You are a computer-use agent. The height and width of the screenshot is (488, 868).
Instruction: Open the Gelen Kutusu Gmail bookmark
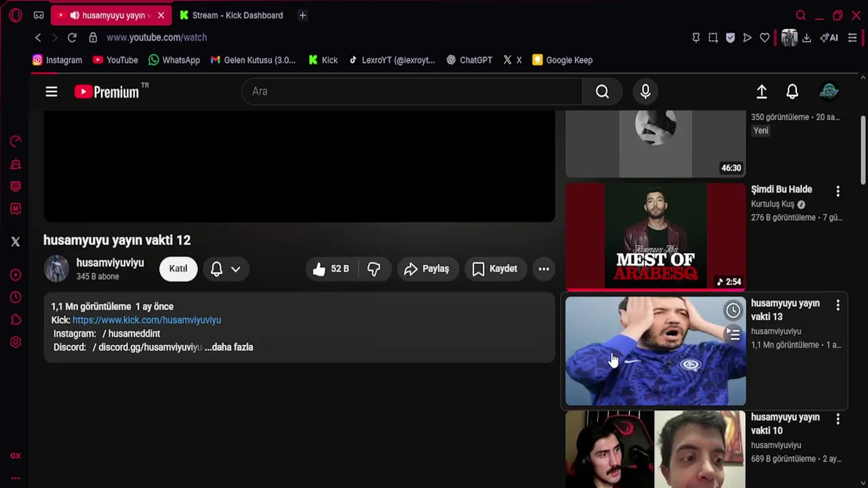[253, 60]
